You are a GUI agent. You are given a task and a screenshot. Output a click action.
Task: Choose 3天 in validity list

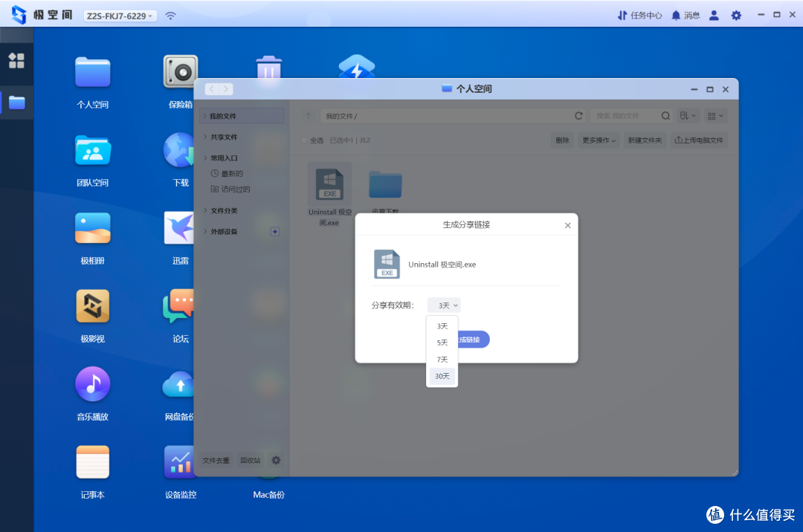pyautogui.click(x=442, y=326)
